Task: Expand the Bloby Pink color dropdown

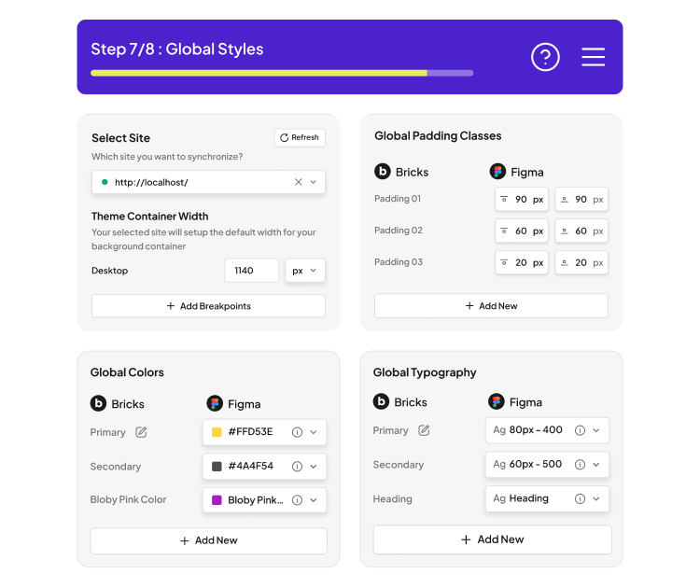Action: pos(314,499)
